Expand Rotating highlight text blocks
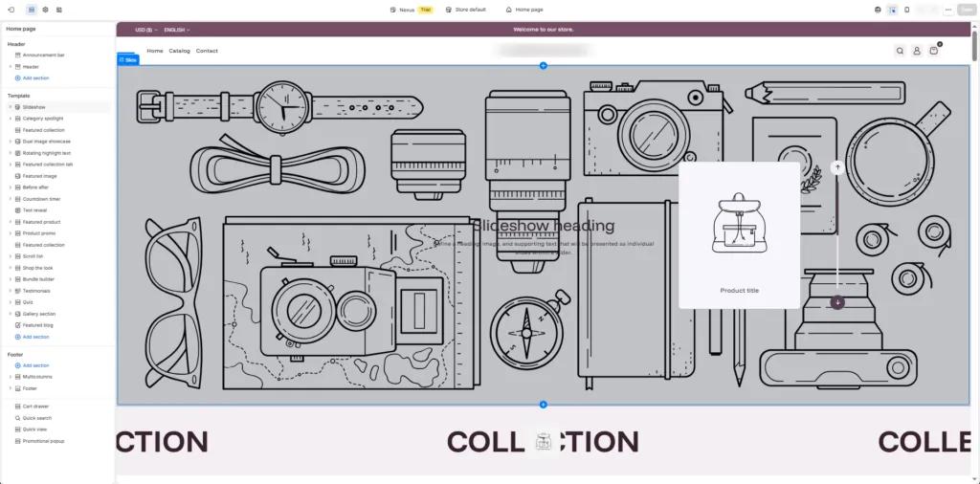 point(10,153)
